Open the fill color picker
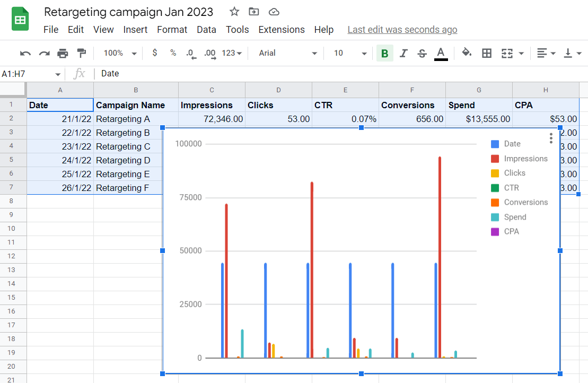The height and width of the screenshot is (383, 588). 467,53
